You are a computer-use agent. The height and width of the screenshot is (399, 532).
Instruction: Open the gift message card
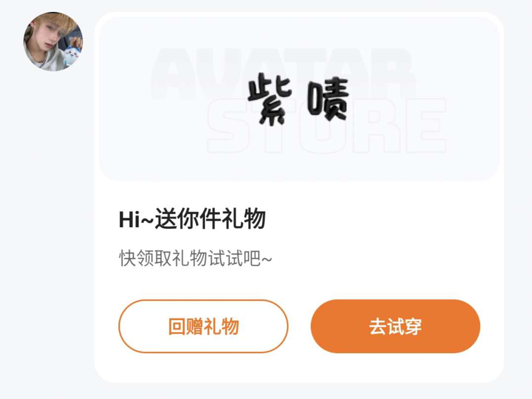(299, 198)
